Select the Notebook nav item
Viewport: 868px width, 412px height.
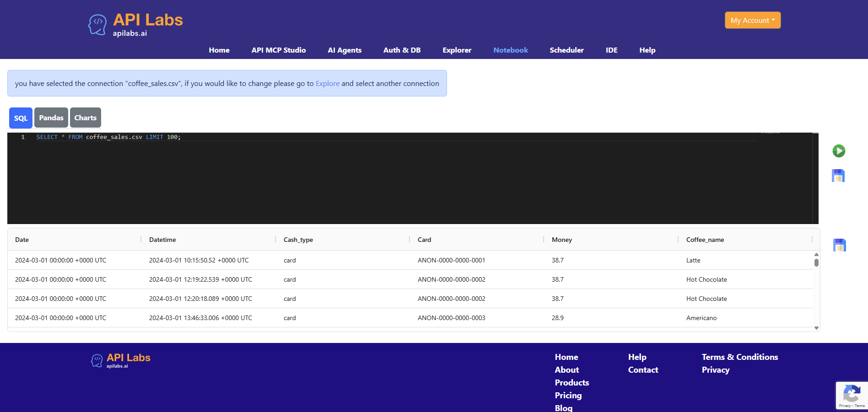511,50
